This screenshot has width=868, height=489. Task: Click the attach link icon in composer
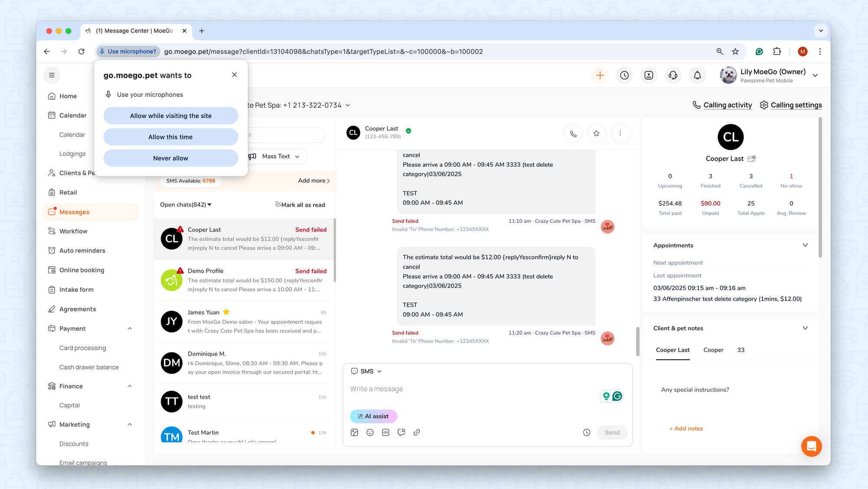click(x=417, y=433)
